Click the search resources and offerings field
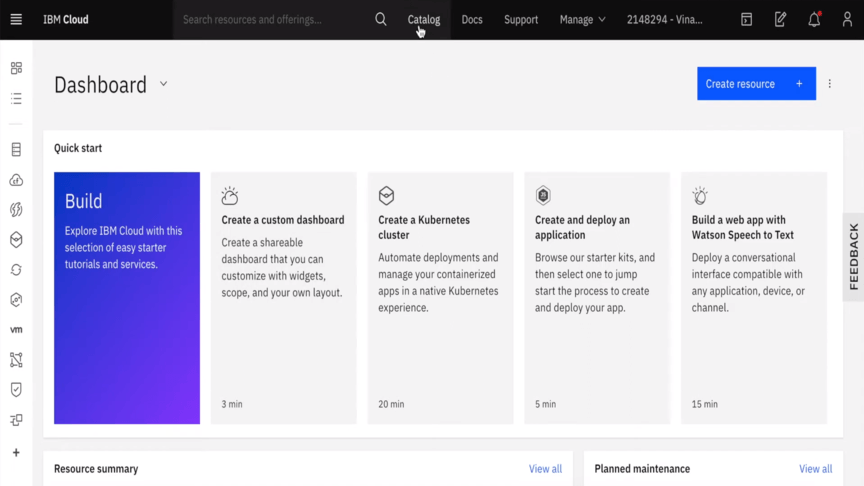 click(x=274, y=20)
